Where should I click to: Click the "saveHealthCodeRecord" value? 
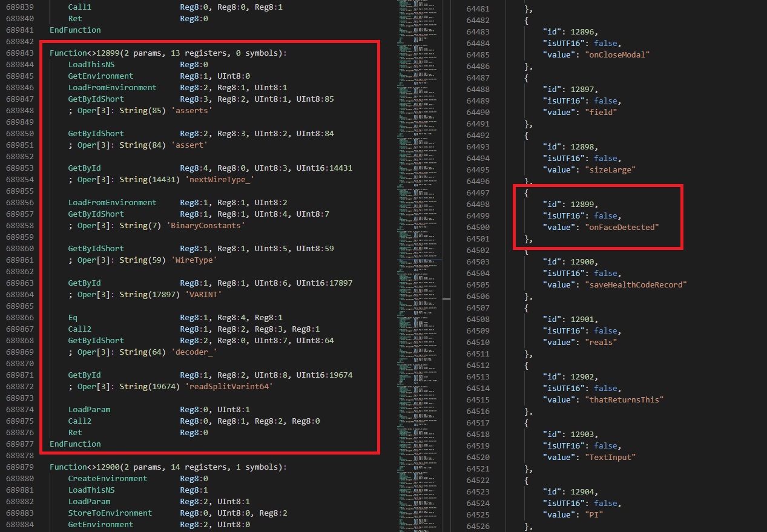(x=635, y=285)
